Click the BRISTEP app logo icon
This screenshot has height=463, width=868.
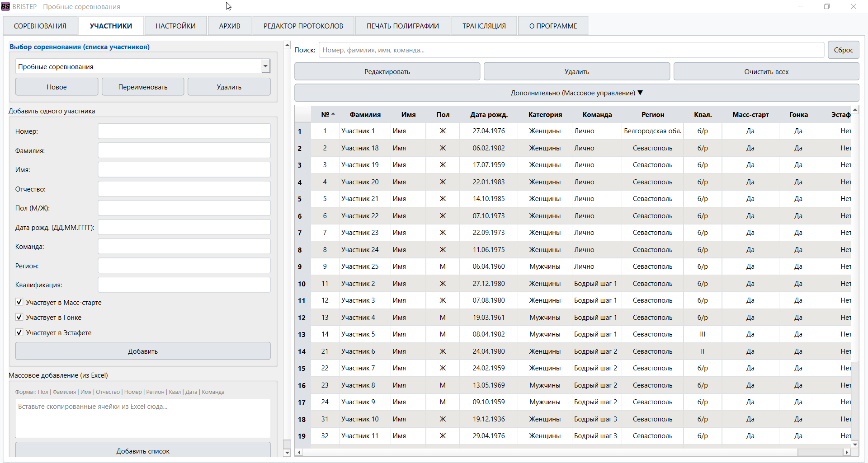tap(6, 6)
